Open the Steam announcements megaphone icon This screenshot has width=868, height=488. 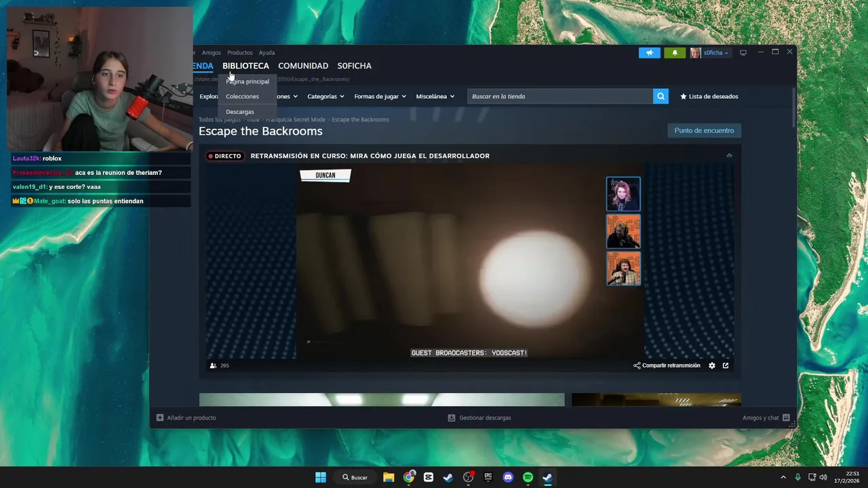pos(649,53)
